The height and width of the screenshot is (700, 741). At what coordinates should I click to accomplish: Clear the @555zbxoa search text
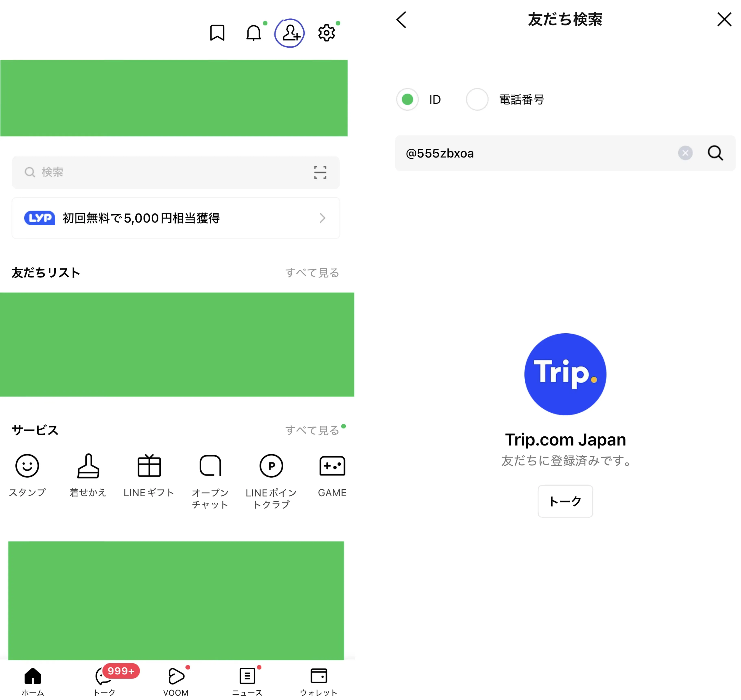pyautogui.click(x=685, y=153)
